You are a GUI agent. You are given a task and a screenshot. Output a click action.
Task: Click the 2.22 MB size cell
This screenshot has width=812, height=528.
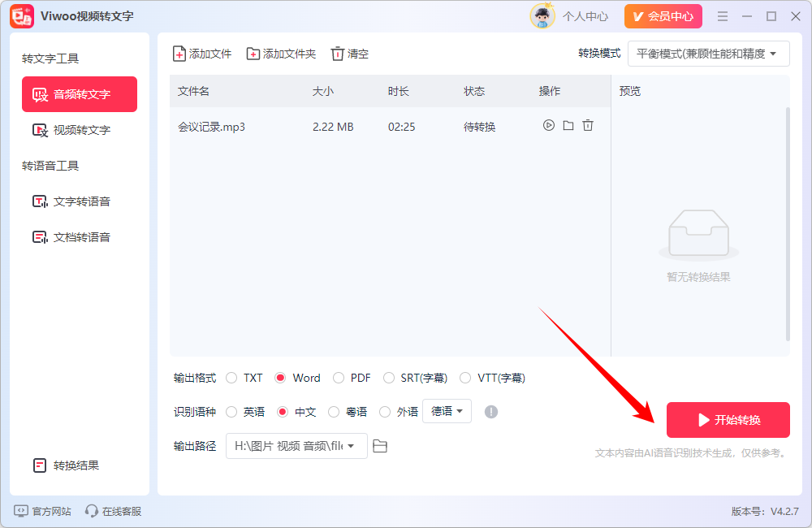(333, 127)
